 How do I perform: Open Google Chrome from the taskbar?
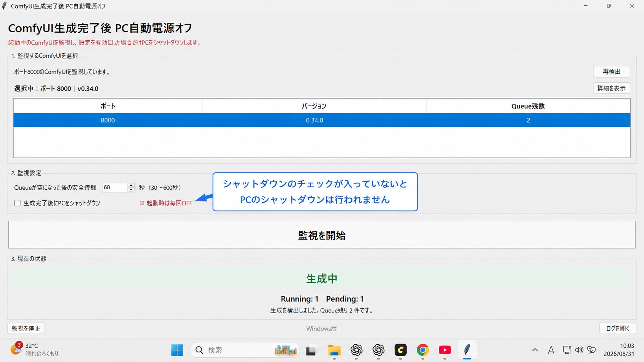(x=423, y=350)
